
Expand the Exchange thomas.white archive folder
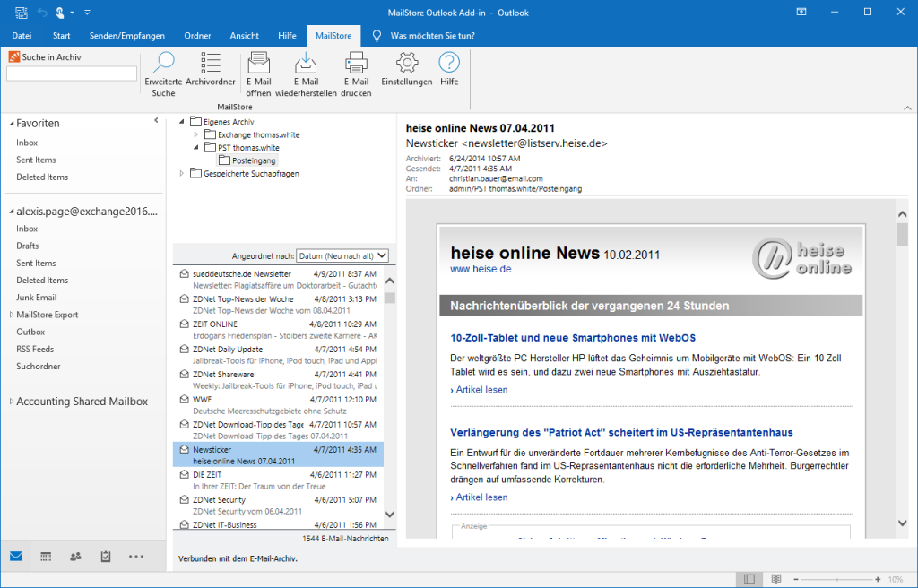[x=196, y=134]
